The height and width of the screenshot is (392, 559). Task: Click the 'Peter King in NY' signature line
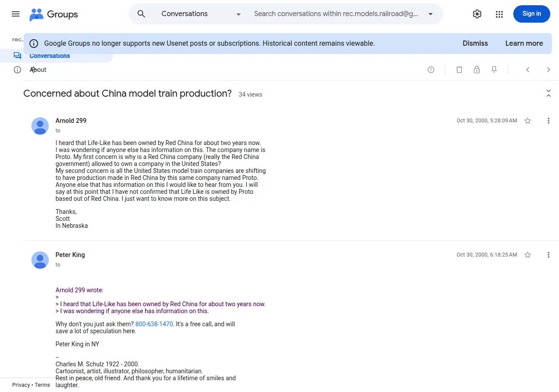(x=77, y=344)
